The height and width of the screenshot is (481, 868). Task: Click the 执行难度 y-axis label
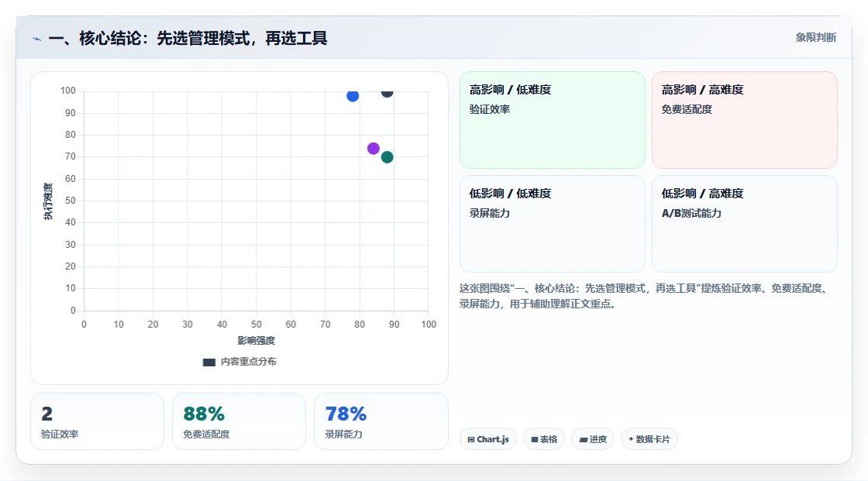click(48, 201)
